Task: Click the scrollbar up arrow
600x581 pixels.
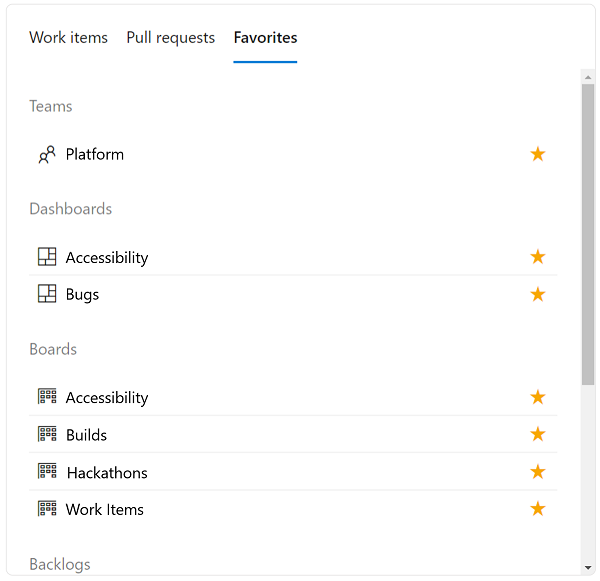Action: click(x=588, y=77)
